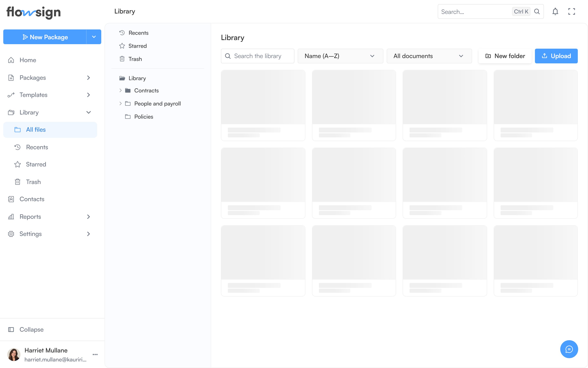
Task: Expand the Templates menu chevron
Action: click(x=88, y=95)
